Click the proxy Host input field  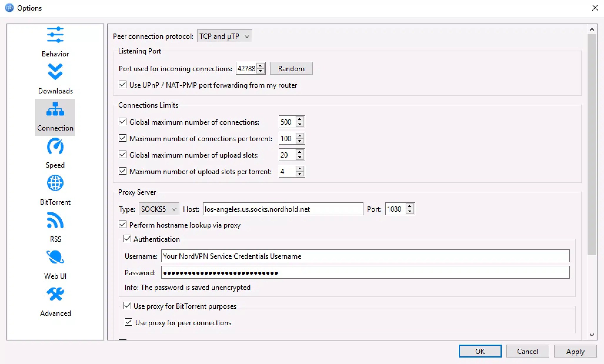coord(283,209)
